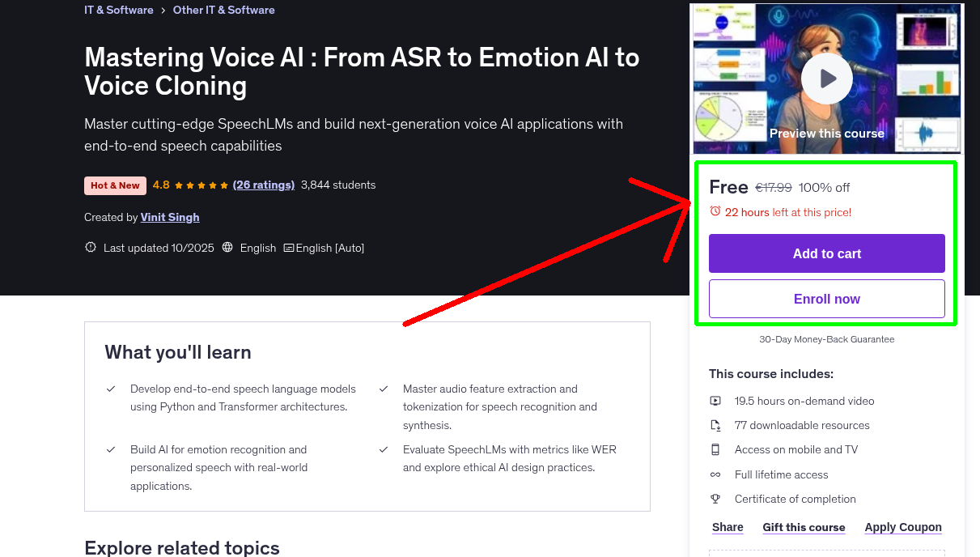This screenshot has height=557, width=980.
Task: Share this course
Action: coord(727,527)
